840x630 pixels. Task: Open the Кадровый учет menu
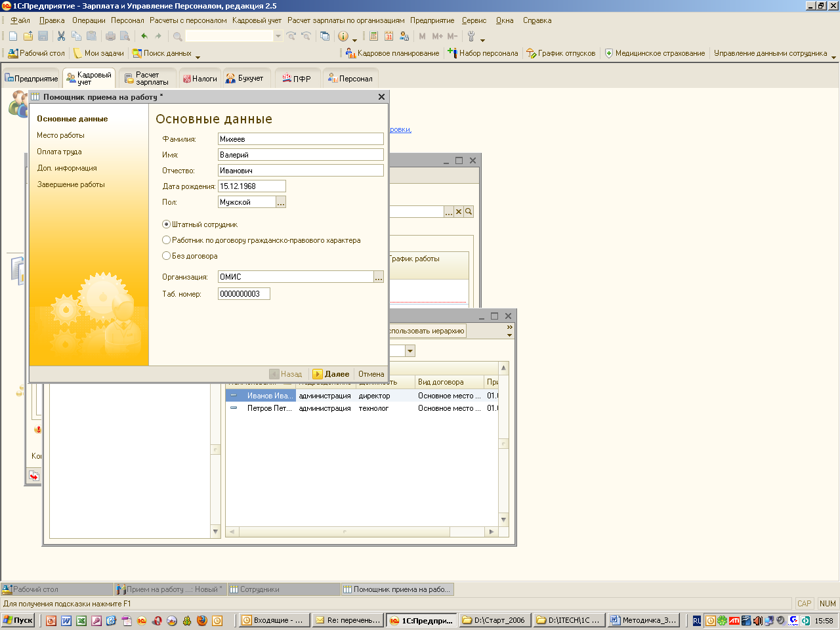257,20
